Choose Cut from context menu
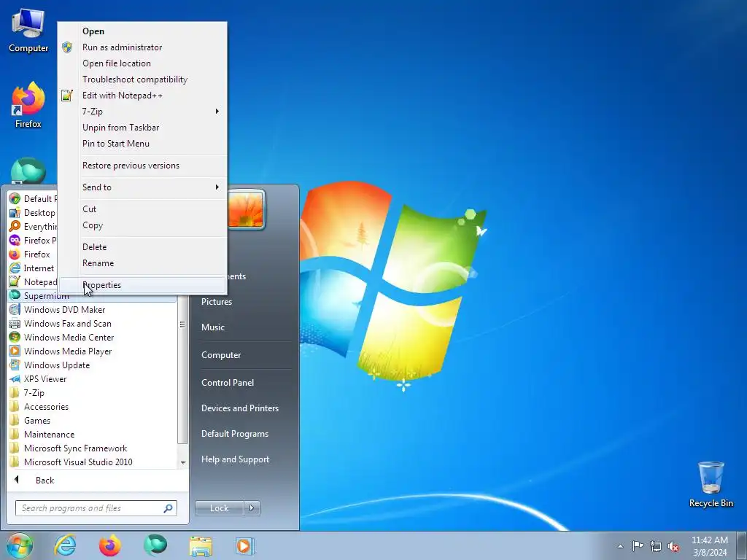The height and width of the screenshot is (560, 747). (x=142, y=209)
